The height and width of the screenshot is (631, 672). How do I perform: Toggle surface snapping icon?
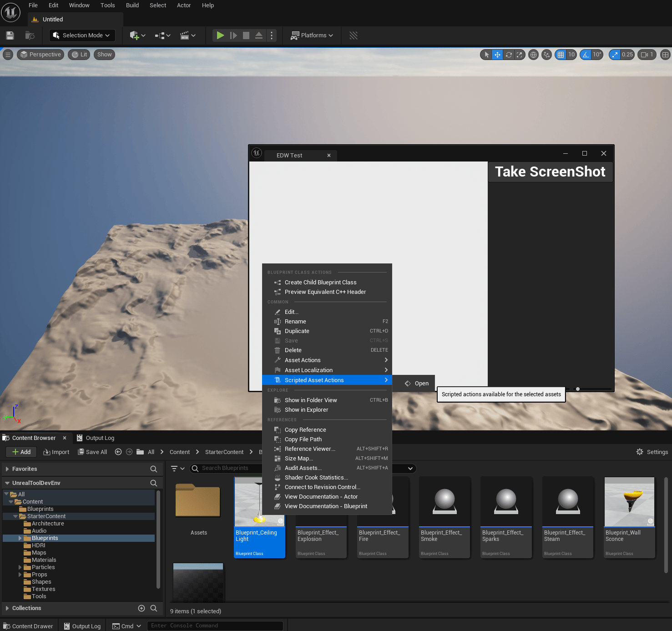tap(547, 55)
